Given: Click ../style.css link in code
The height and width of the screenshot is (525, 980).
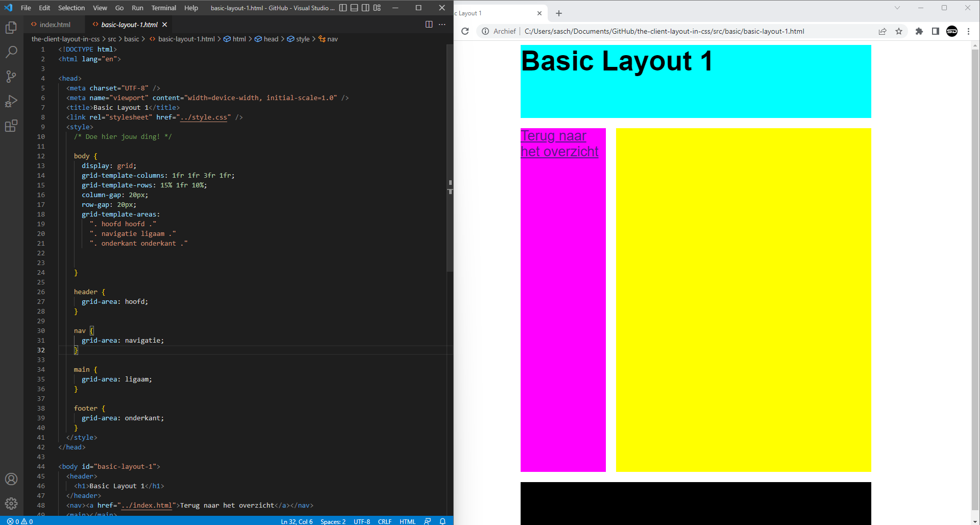Looking at the screenshot, I should (204, 117).
